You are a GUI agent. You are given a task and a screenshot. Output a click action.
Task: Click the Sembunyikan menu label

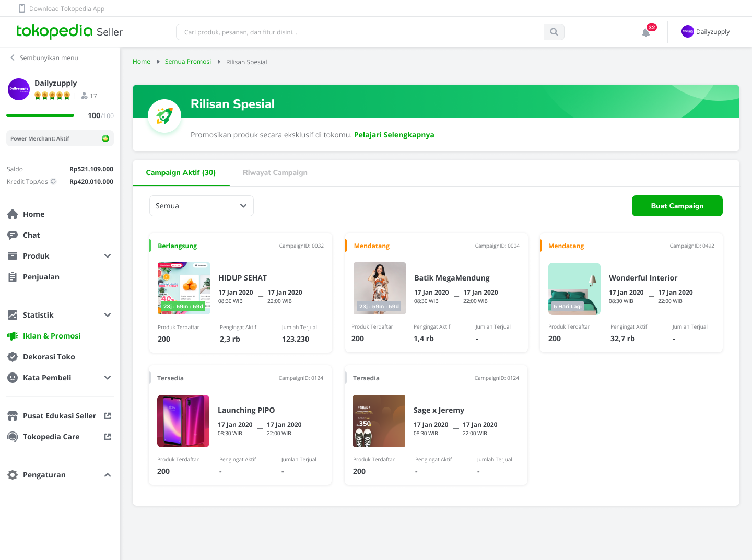(x=49, y=58)
